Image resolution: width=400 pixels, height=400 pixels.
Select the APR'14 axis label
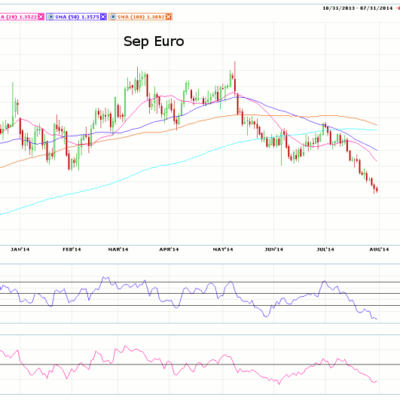[169, 249]
